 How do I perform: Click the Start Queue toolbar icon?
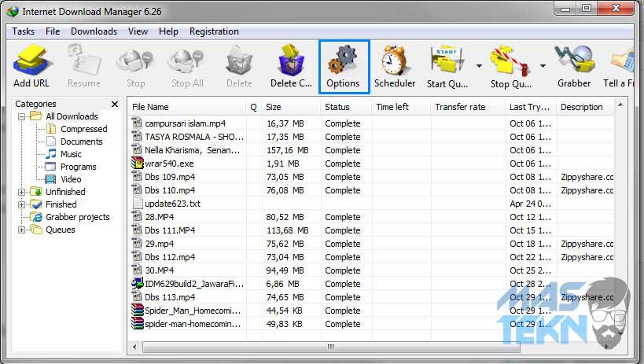[x=447, y=60]
